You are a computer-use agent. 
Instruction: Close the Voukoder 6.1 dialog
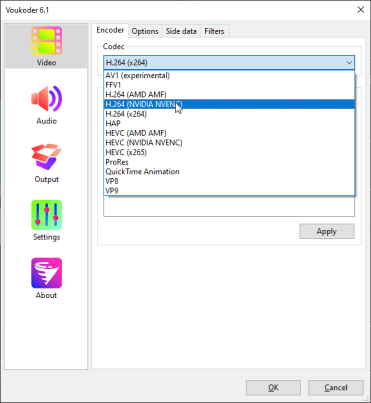coord(361,10)
